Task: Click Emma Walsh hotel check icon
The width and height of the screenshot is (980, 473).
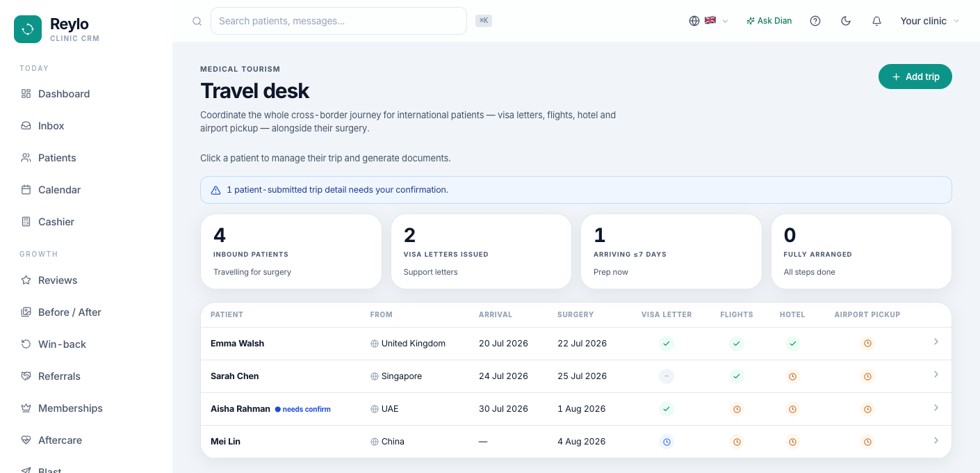Action: 792,344
